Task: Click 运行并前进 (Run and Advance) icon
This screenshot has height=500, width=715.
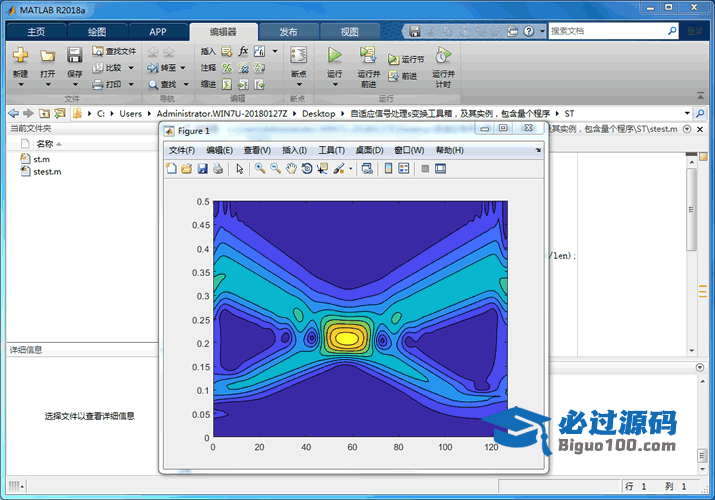Action: (368, 55)
